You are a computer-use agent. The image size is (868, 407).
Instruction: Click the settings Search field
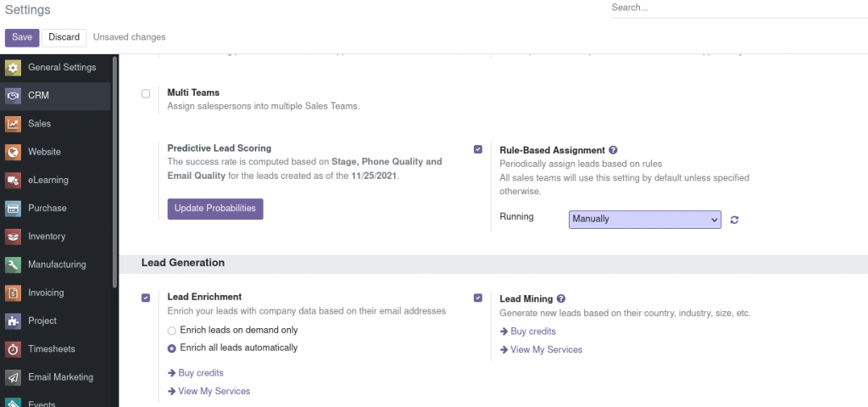coord(739,8)
